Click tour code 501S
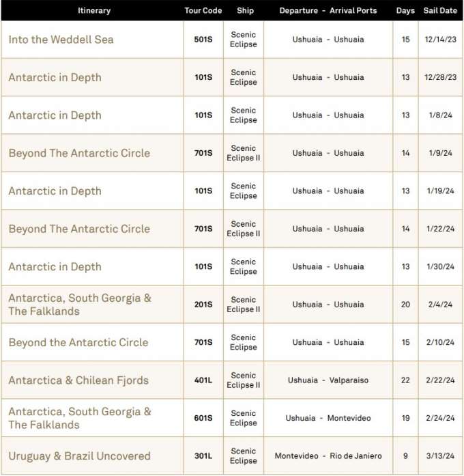The image size is (464, 476). point(203,40)
